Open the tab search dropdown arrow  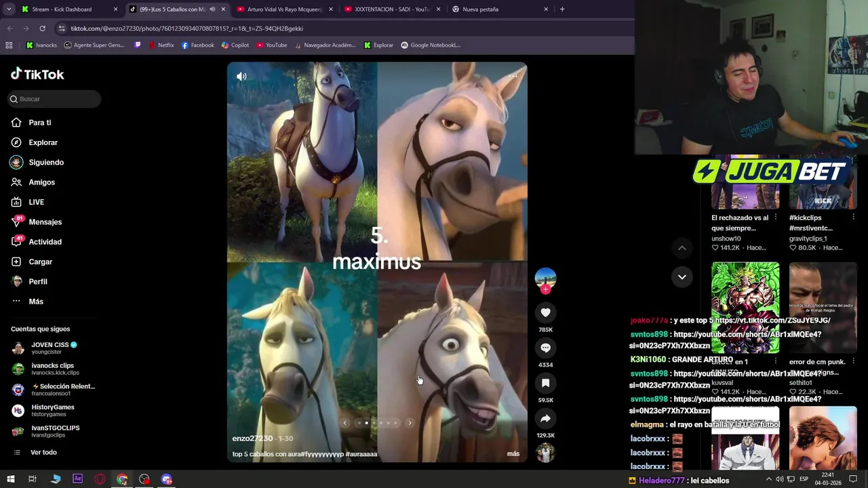click(8, 9)
